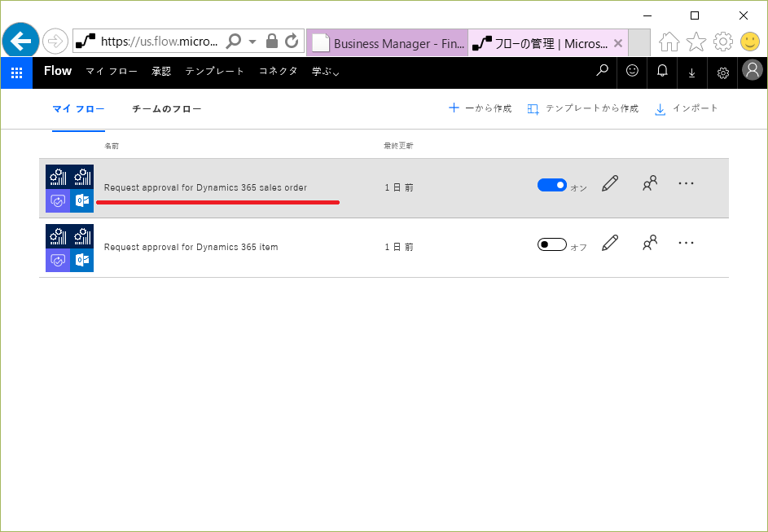Switch to Business Manager browser tab
Image resolution: width=768 pixels, height=532 pixels.
388,43
